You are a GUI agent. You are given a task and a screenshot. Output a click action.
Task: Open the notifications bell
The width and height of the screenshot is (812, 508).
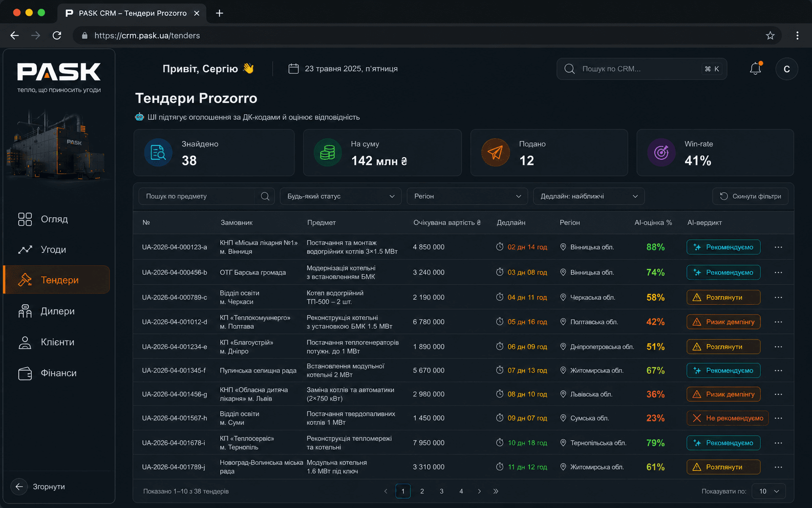tap(756, 69)
